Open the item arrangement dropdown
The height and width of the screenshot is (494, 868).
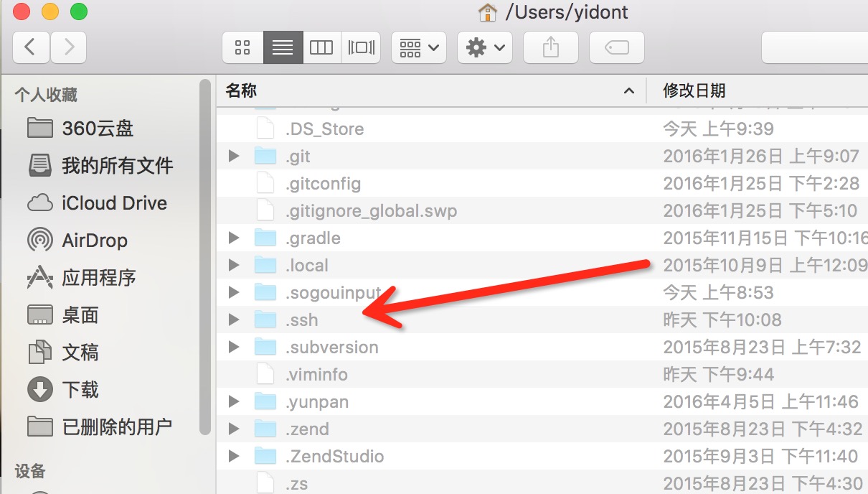coord(419,47)
